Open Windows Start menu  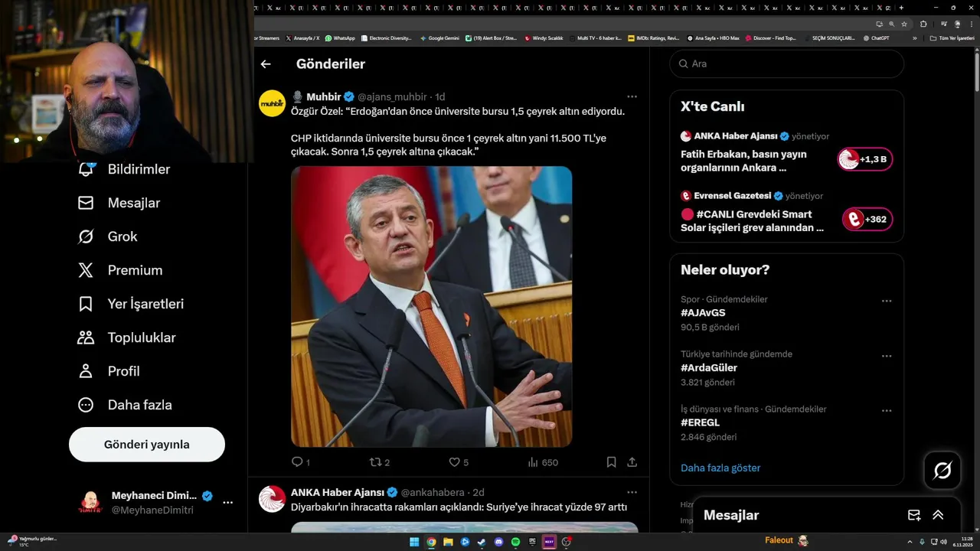click(x=414, y=542)
